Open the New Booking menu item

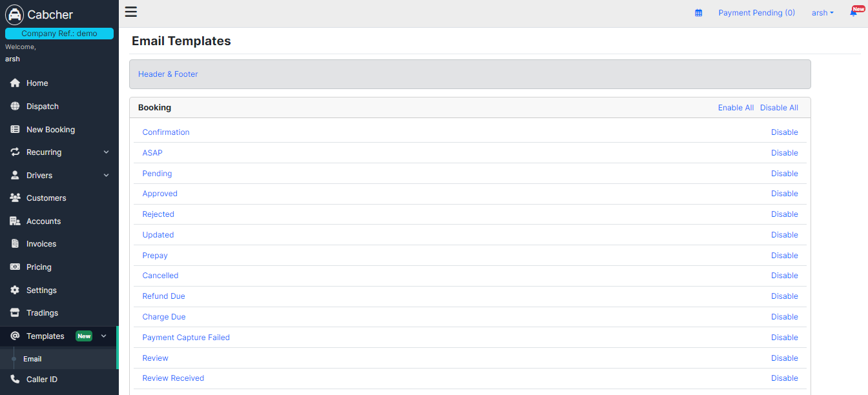[x=50, y=130]
